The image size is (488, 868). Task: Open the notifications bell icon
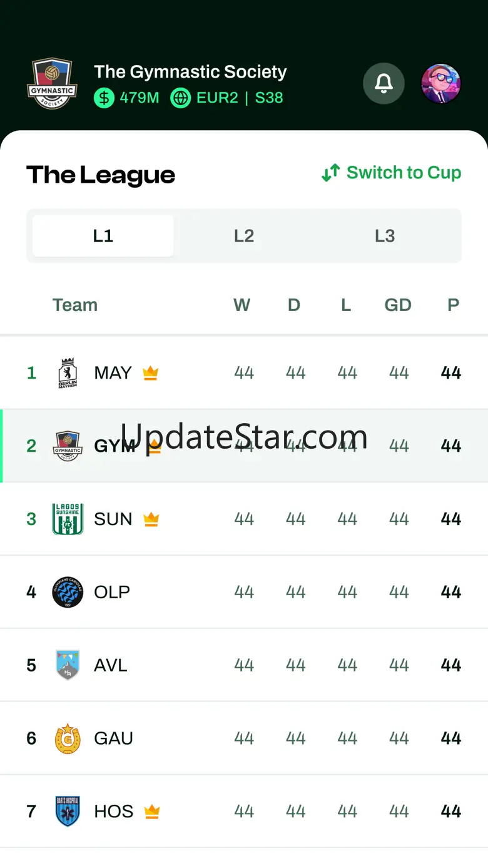(384, 83)
